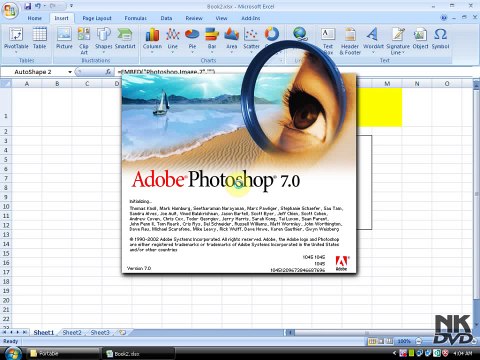480x360 pixels.
Task: Open Excel Help question mark icon
Action: [x=444, y=18]
